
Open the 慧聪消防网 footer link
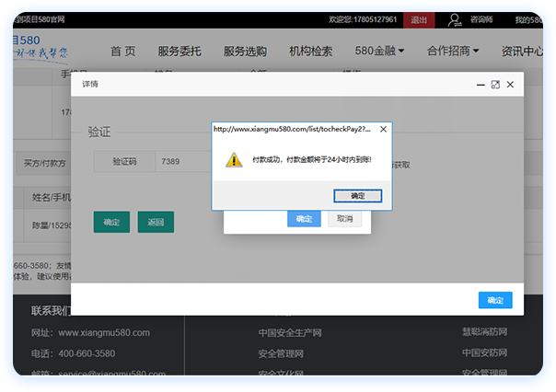coord(484,332)
